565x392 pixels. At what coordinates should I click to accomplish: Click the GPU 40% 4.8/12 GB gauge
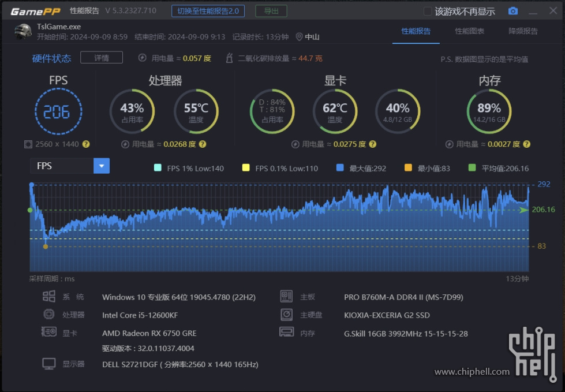coord(398,111)
